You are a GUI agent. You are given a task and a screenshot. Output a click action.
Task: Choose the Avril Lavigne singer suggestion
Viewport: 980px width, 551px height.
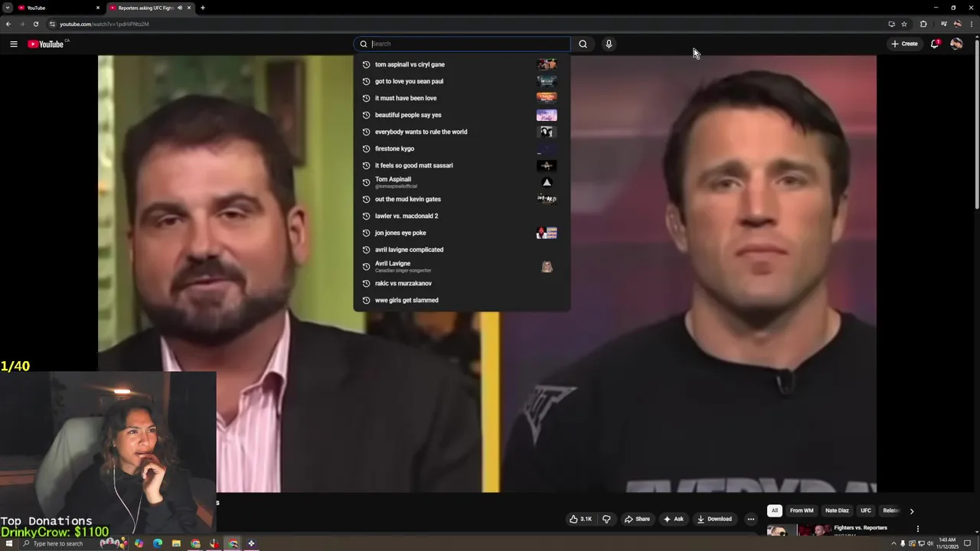pos(462,266)
